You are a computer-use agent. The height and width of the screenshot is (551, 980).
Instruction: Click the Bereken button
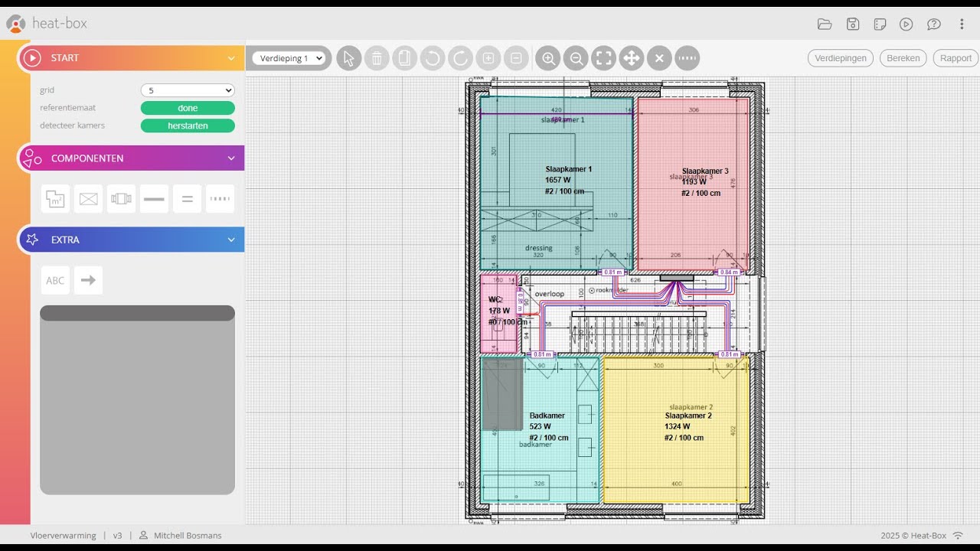pos(903,58)
